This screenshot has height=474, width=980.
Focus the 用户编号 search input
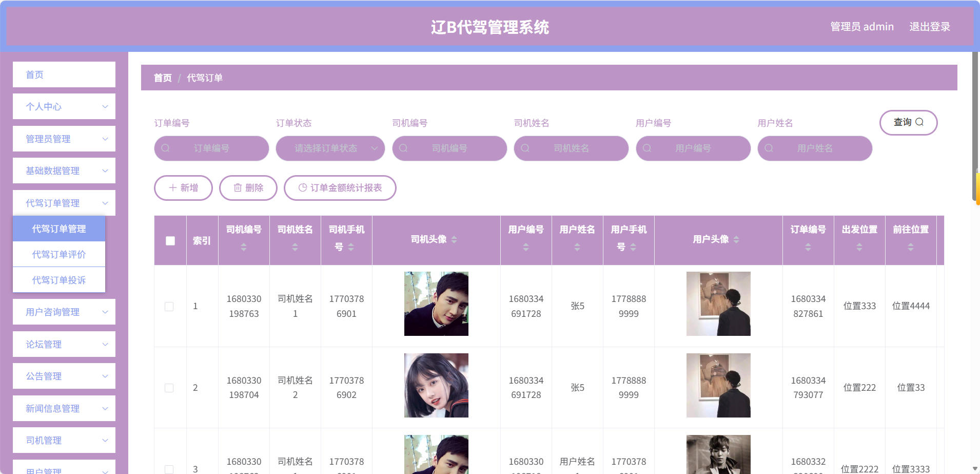coord(693,148)
